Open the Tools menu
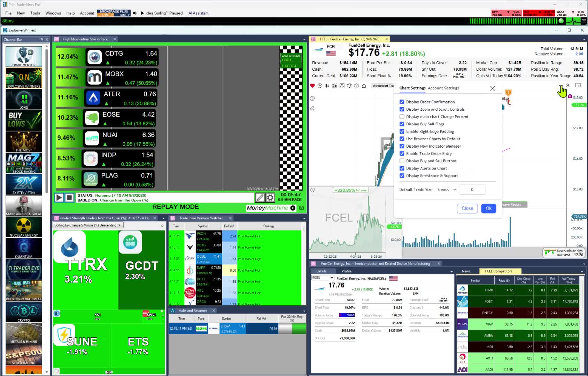The height and width of the screenshot is (376, 588). pyautogui.click(x=35, y=13)
